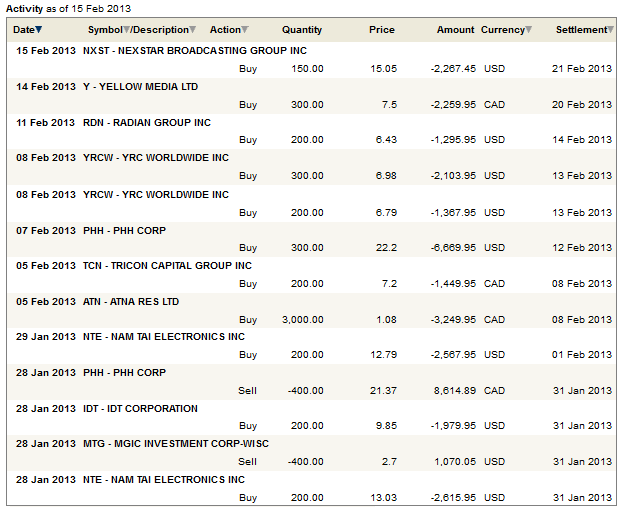Screen dimensions: 625x513
Task: Click MTG - MGIC Investment Corp-Wisc
Action: (175, 444)
